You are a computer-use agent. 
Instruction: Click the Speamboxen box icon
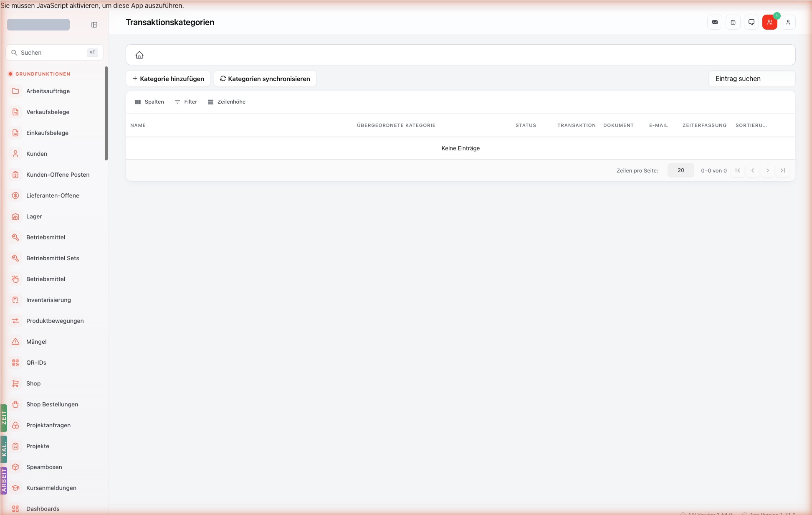[15, 467]
